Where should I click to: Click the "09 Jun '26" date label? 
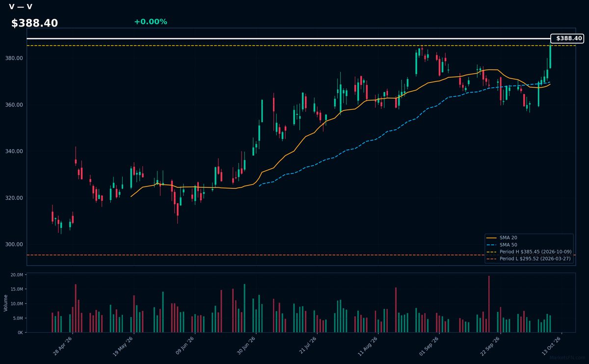(186, 345)
